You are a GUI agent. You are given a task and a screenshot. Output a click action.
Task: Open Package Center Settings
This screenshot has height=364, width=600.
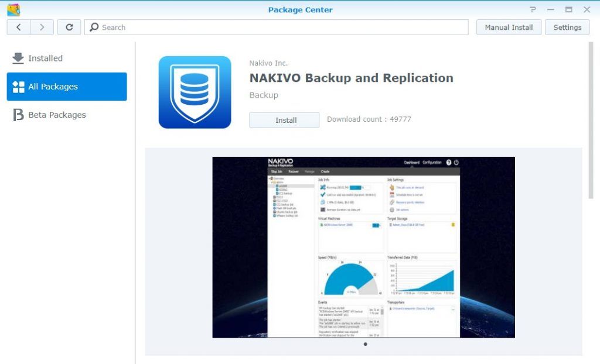pos(567,27)
